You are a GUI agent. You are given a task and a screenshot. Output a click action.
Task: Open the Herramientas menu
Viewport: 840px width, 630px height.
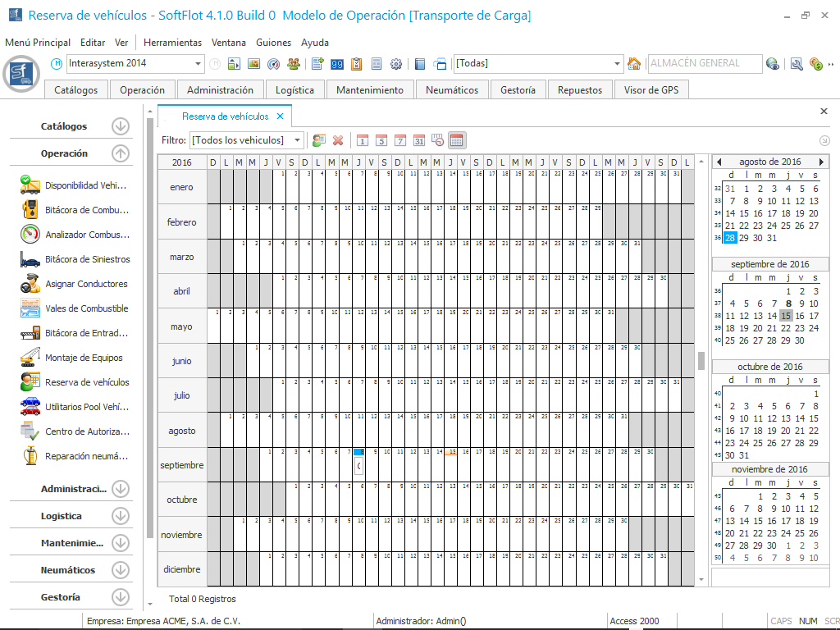172,43
